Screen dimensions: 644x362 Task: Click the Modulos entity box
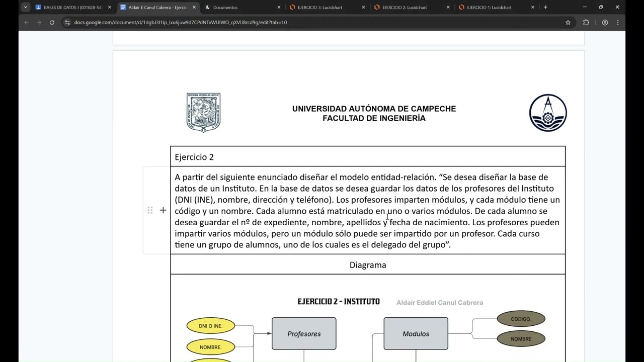[416, 333]
